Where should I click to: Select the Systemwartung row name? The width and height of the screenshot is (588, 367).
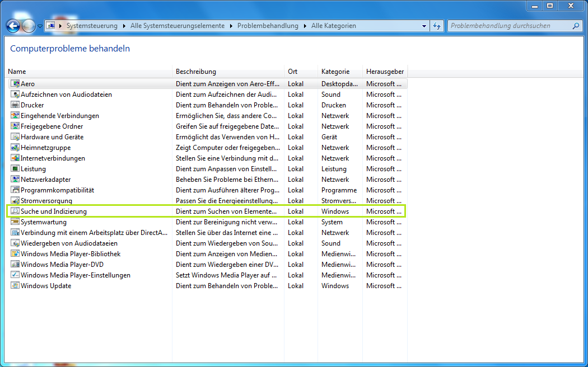click(44, 222)
